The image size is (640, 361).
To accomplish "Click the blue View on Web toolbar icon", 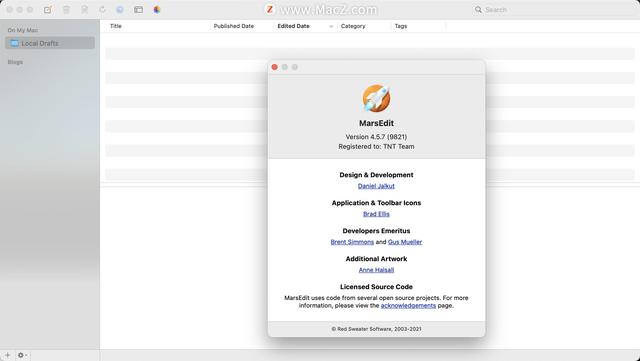I will (120, 9).
